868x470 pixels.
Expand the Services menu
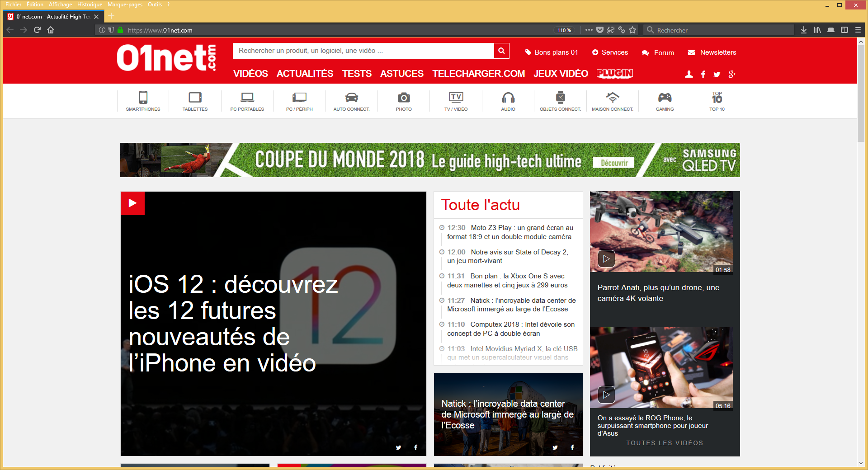click(x=610, y=52)
